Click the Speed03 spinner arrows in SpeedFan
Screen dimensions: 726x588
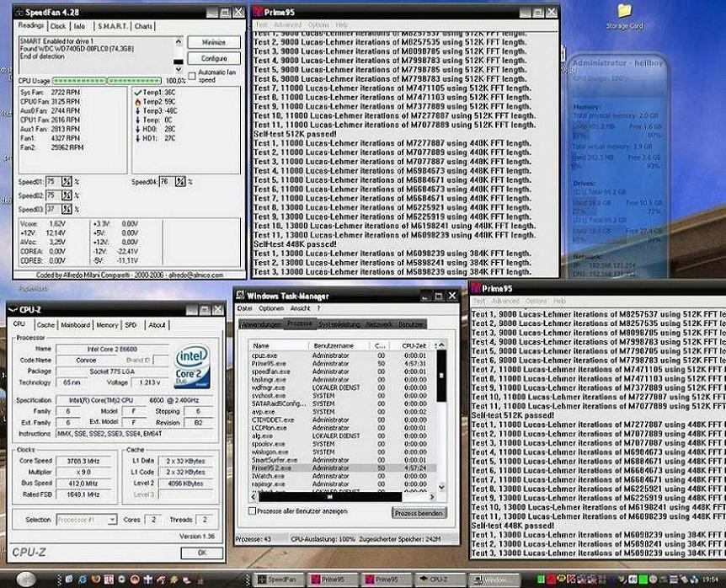pos(67,209)
